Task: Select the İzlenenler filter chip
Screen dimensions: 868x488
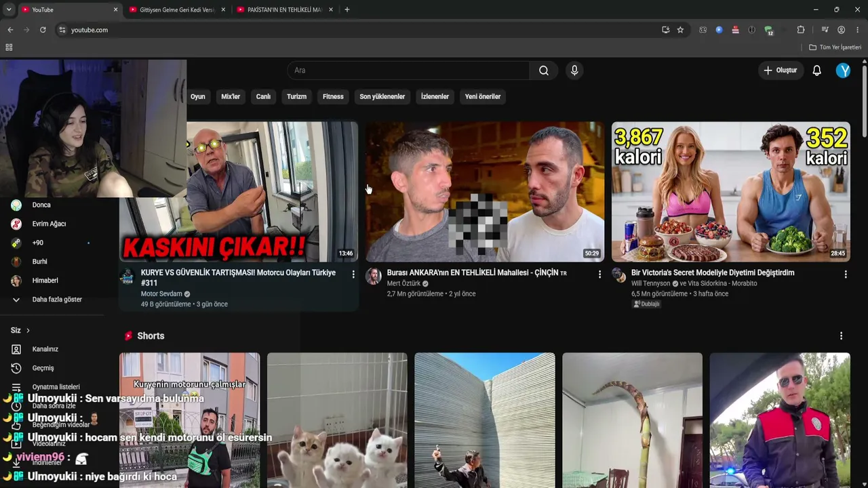Action: coord(435,97)
